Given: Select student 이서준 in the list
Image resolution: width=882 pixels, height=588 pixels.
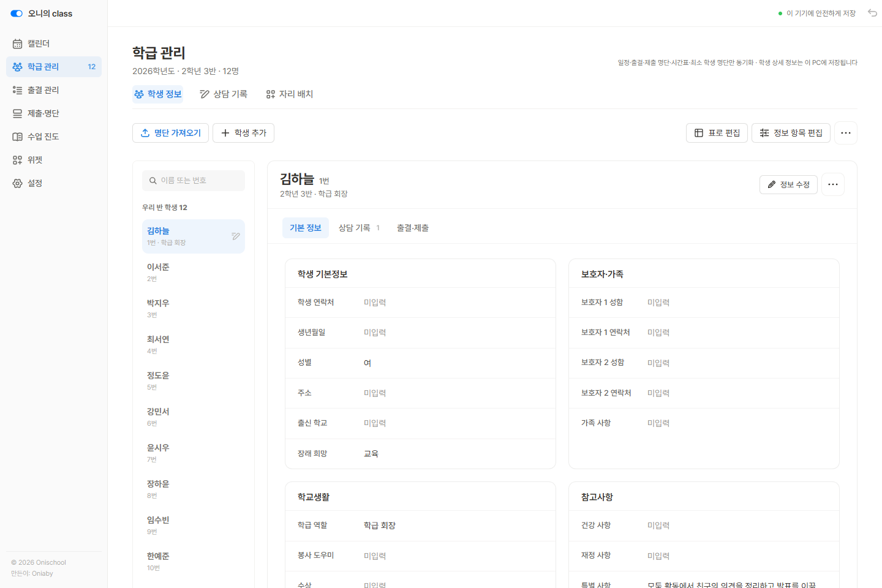Looking at the screenshot, I should pyautogui.click(x=194, y=273).
